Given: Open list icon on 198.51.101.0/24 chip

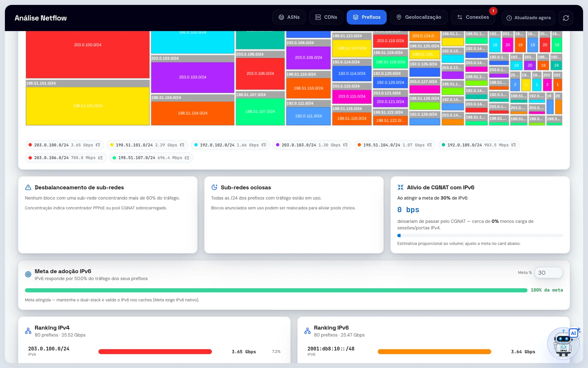Looking at the screenshot, I should [182, 145].
